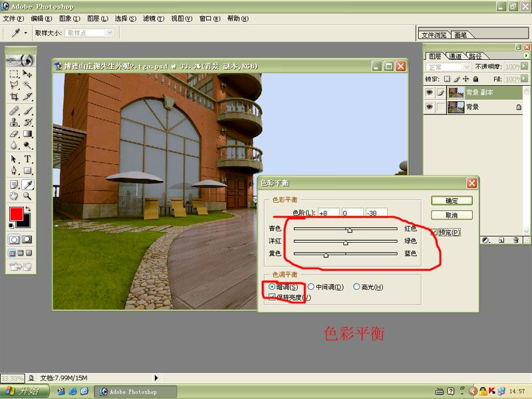Viewport: 532px width, 399px height.
Task: Select the Dodge tool
Action: 27,146
